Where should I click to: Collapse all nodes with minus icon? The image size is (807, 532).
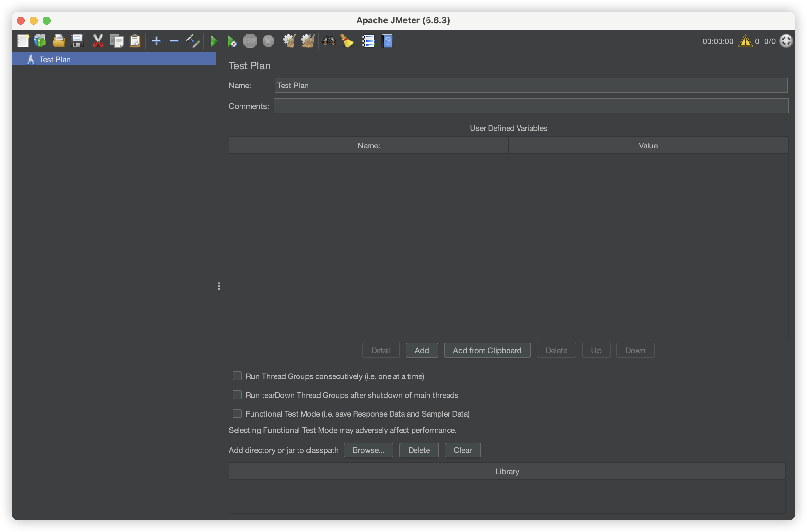click(x=174, y=41)
